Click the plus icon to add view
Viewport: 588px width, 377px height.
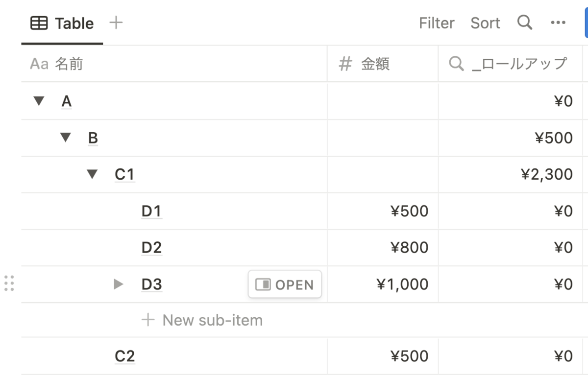[x=116, y=23]
